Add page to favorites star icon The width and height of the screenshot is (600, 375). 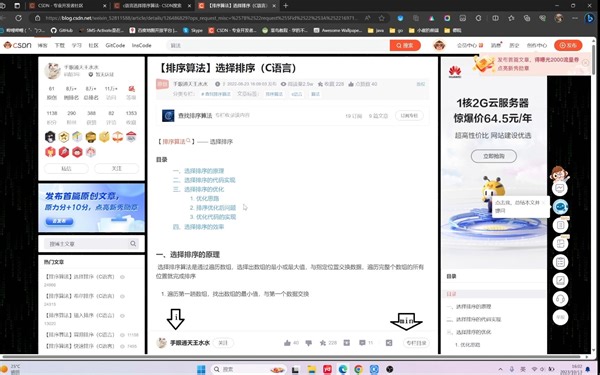[x=382, y=18]
